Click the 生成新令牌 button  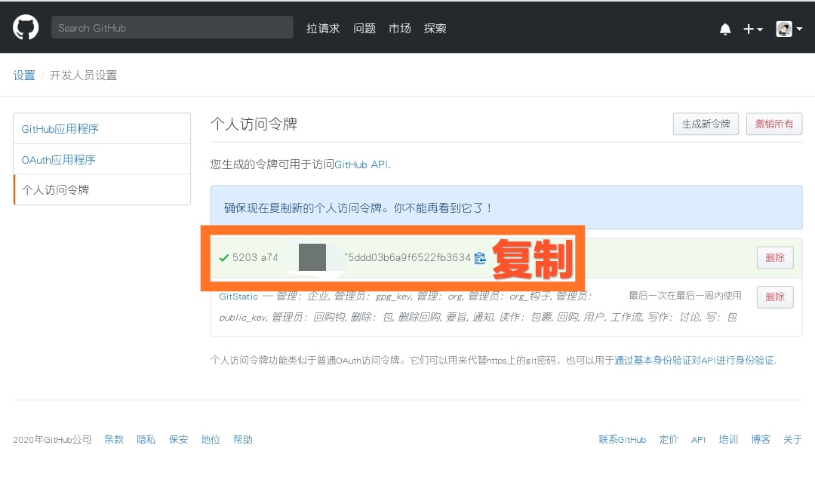tap(706, 124)
